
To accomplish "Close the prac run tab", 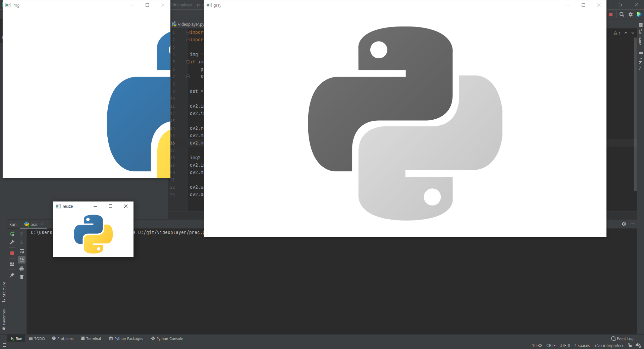I will [x=42, y=224].
